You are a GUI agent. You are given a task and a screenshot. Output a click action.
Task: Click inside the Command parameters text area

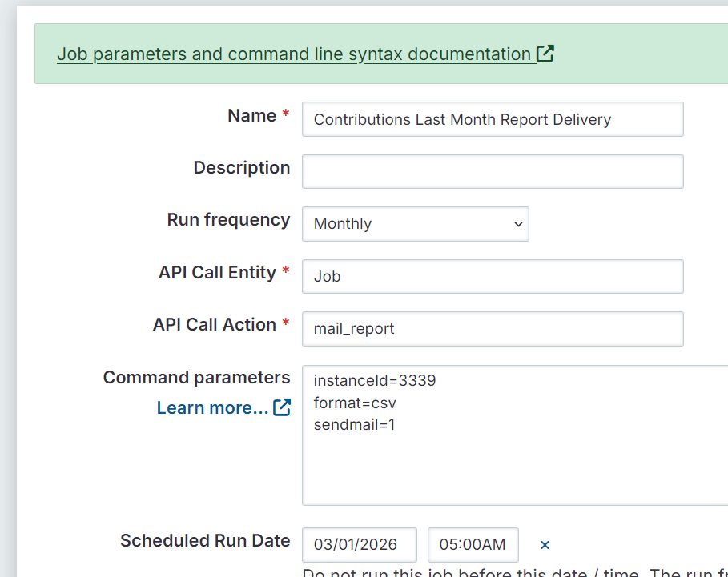(513, 464)
